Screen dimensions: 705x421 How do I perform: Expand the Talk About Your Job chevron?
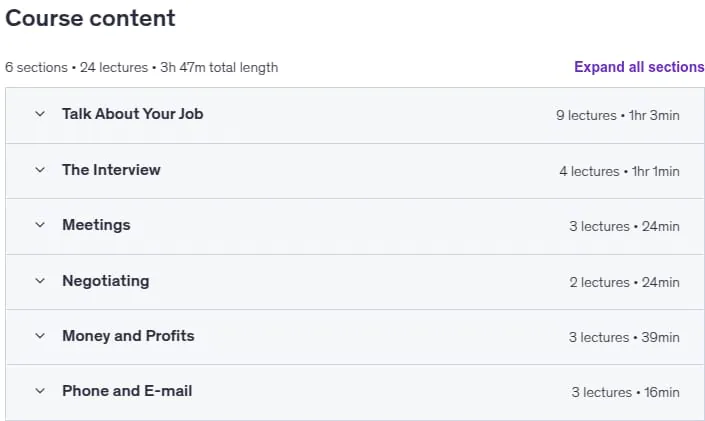pos(40,114)
